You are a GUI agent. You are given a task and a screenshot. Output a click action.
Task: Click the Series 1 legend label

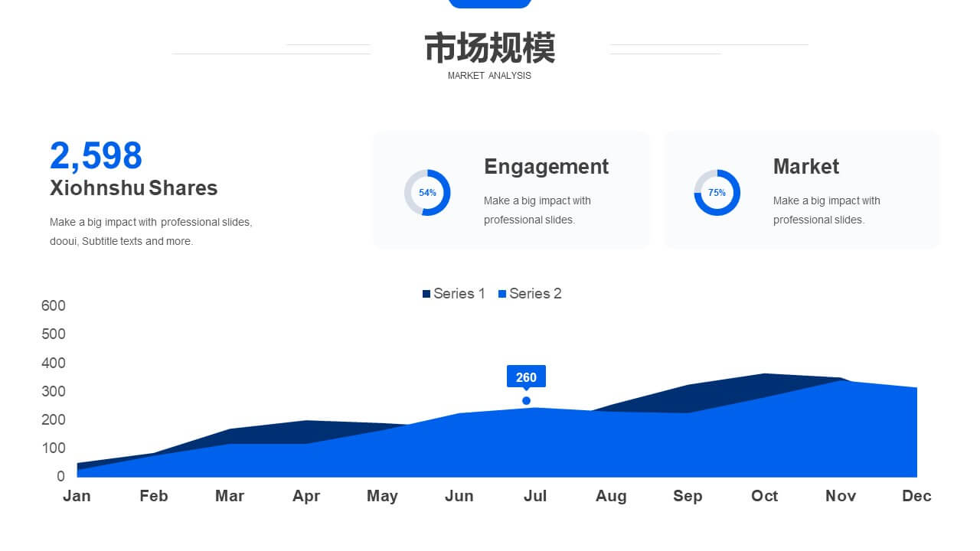[459, 294]
